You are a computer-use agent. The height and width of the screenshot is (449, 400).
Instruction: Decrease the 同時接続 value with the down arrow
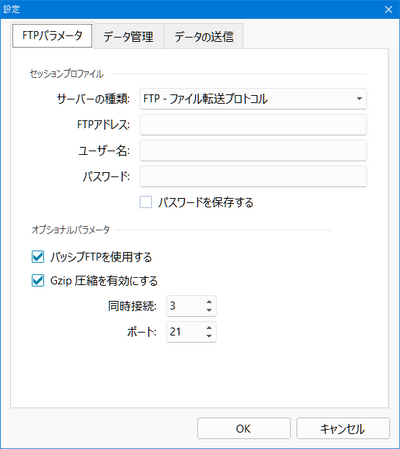[x=209, y=310]
